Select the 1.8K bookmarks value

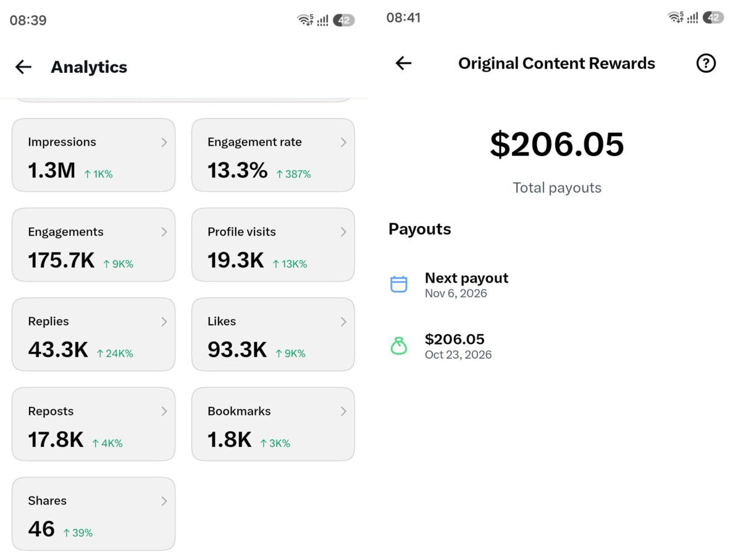(x=230, y=440)
